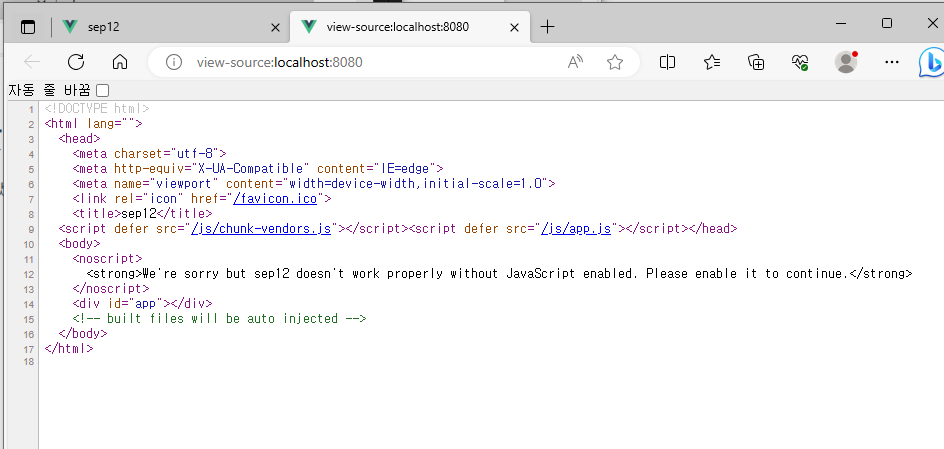Click the 'built files will be auto injected' comment
Screen dimensions: 944x449
point(219,318)
